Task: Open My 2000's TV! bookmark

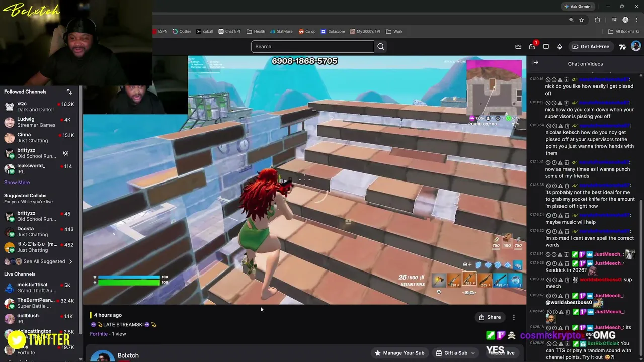Action: 365,31
